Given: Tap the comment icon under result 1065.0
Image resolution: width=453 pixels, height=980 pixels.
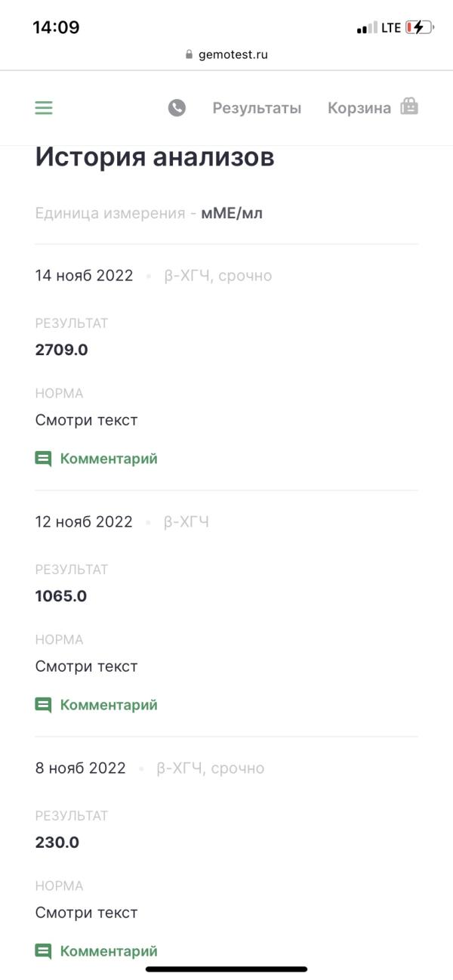Looking at the screenshot, I should tap(44, 706).
